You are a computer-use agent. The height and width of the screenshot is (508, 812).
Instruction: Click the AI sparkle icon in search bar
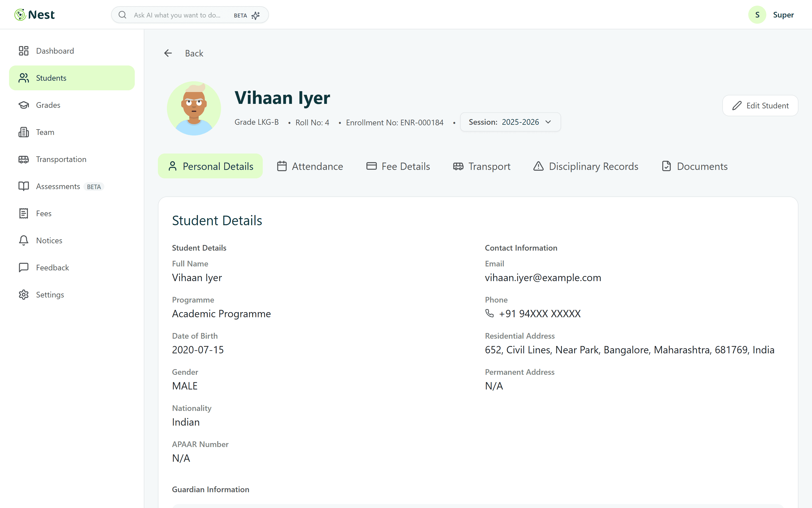(256, 16)
